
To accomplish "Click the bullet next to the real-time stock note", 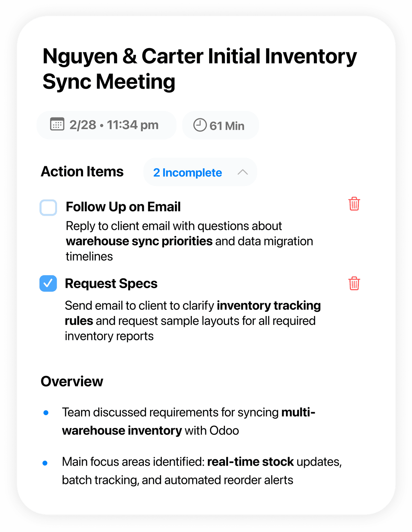I will tap(46, 462).
